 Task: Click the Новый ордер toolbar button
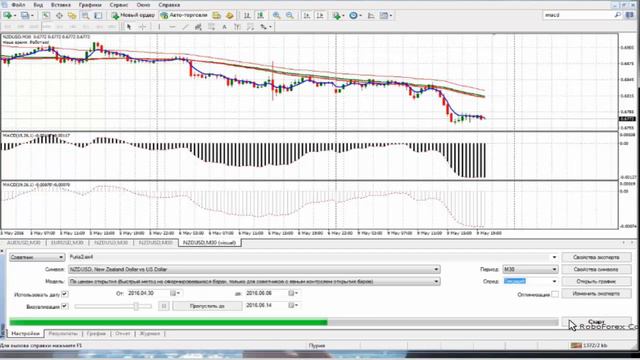133,15
